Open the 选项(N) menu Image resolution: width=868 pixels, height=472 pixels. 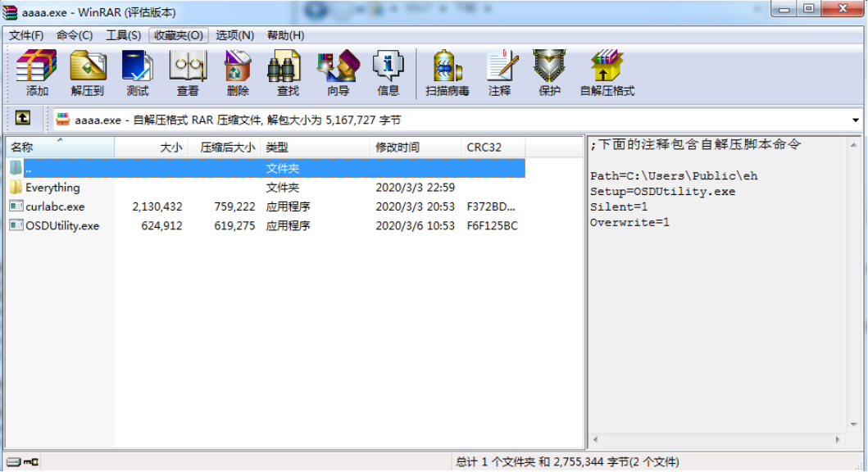234,35
